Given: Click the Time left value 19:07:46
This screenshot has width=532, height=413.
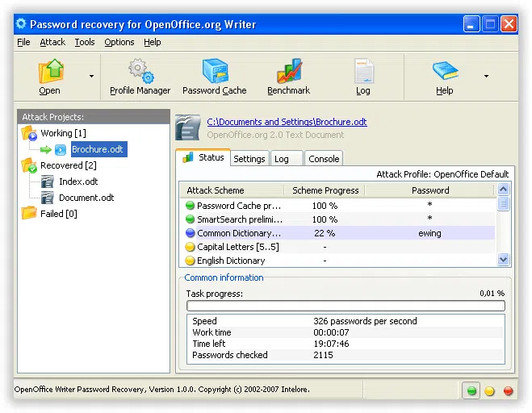Looking at the screenshot, I should click(331, 344).
